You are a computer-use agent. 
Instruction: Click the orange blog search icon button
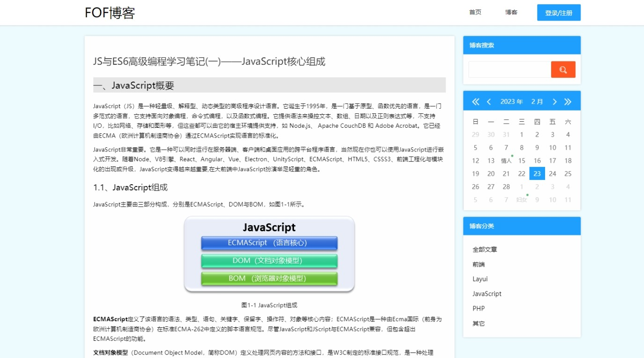pos(563,69)
